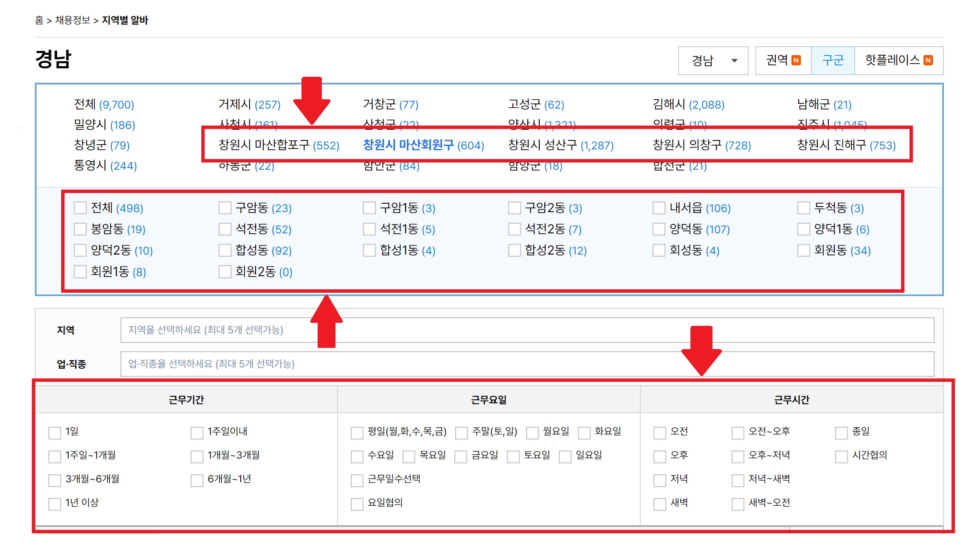Select the 구군 tab
This screenshot has height=560, width=980.
coord(832,61)
